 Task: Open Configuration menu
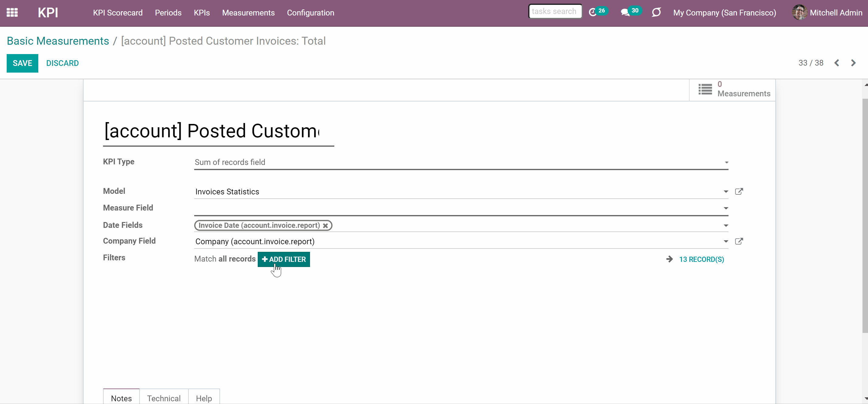tap(310, 13)
